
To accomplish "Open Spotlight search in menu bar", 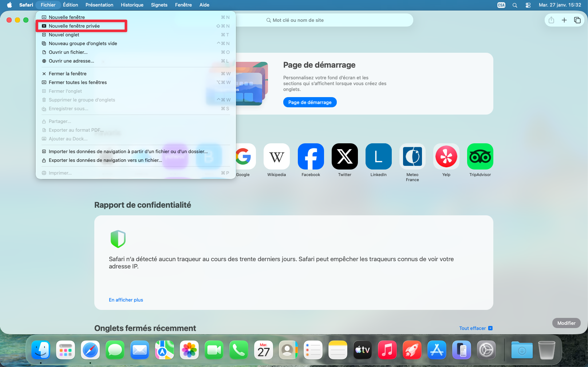I will 515,5.
